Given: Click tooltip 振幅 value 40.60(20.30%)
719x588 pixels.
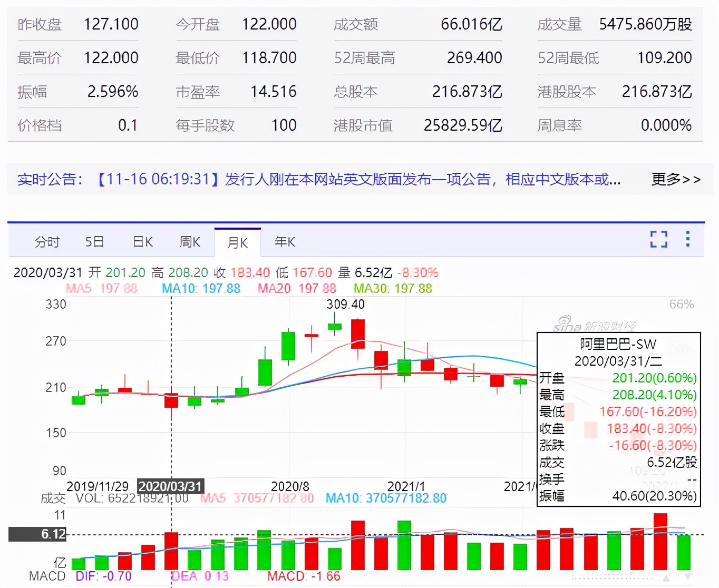Looking at the screenshot, I should pyautogui.click(x=654, y=496).
